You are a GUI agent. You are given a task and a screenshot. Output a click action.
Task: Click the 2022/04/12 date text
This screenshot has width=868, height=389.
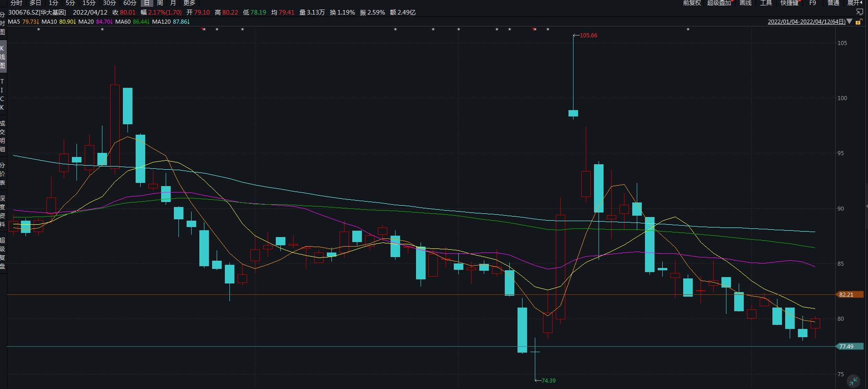[90, 12]
